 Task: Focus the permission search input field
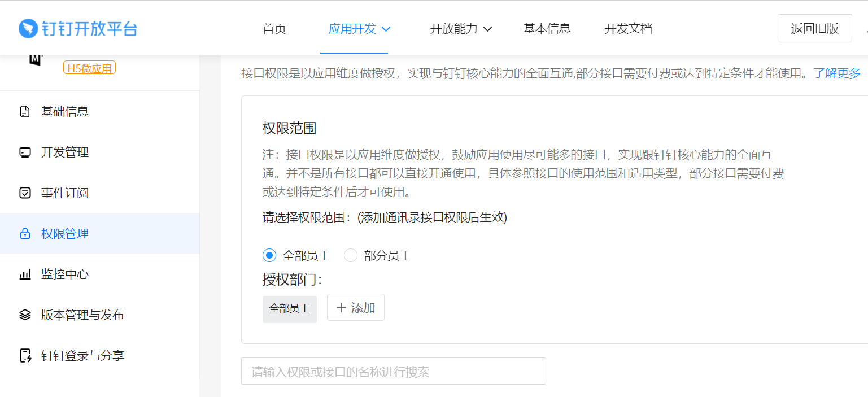pyautogui.click(x=393, y=372)
